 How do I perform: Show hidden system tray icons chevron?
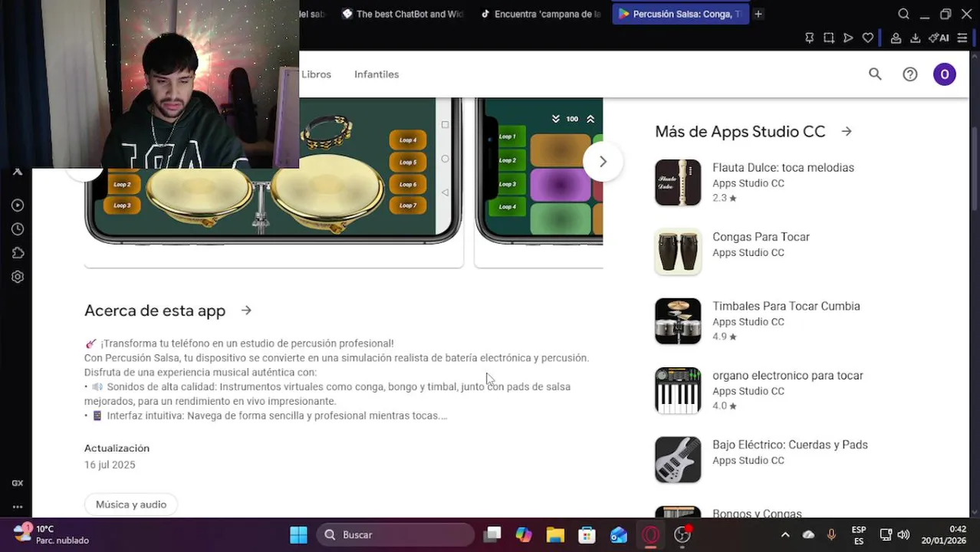(x=784, y=535)
